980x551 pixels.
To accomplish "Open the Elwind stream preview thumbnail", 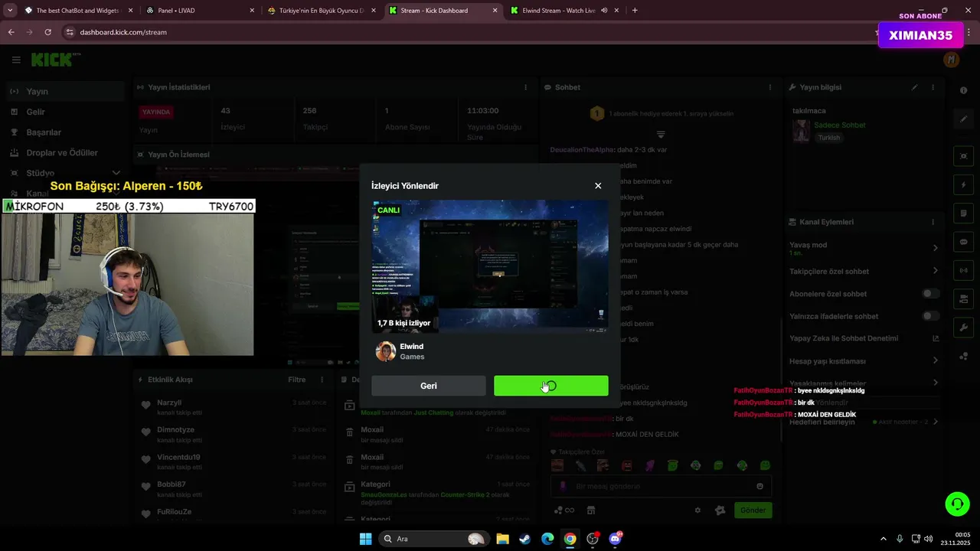I will click(x=490, y=266).
